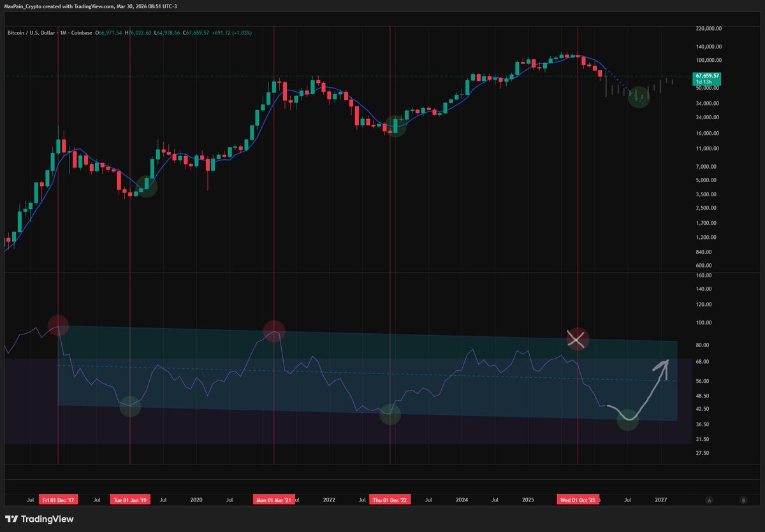Click the 220,000.00 price scale label
Screen dimensions: 765x532
[x=709, y=29]
